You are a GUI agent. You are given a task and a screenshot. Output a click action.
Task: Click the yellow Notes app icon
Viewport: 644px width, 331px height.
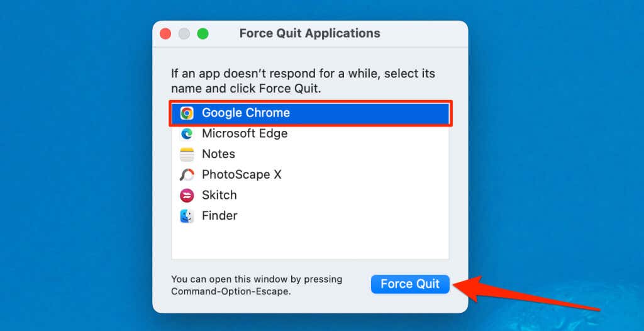click(187, 154)
